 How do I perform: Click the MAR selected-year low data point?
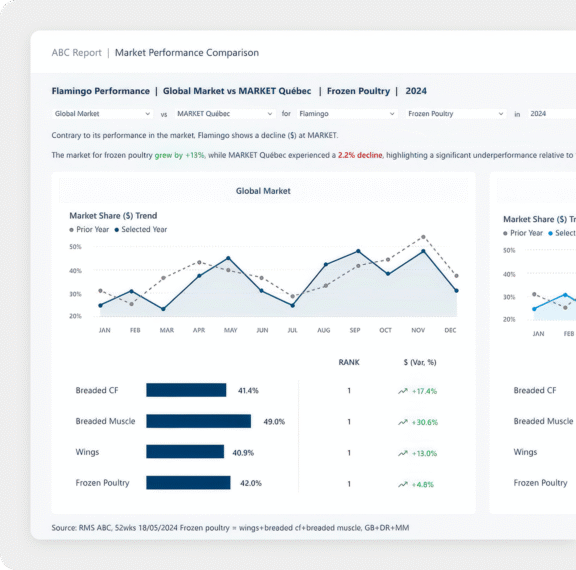pyautogui.click(x=163, y=309)
